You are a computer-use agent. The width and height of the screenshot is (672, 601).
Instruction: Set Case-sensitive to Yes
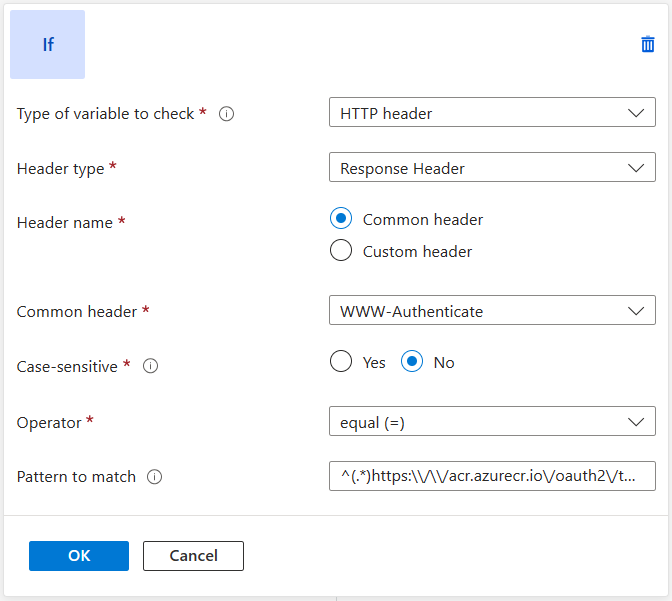(341, 362)
